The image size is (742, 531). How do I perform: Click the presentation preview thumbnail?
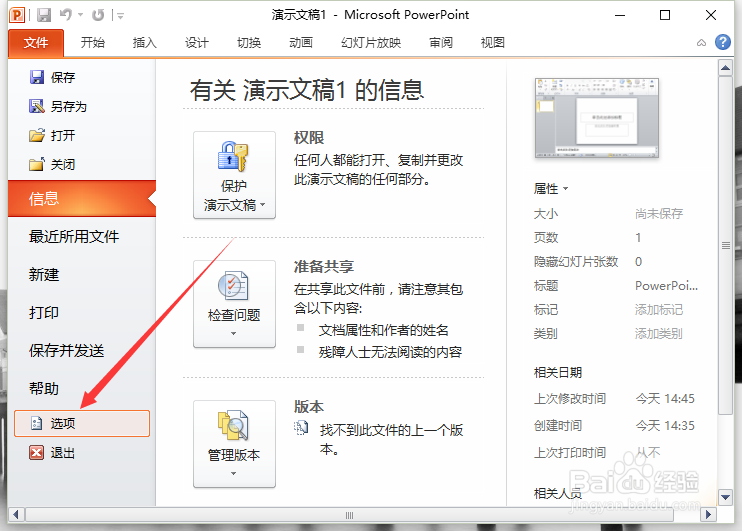[x=597, y=118]
